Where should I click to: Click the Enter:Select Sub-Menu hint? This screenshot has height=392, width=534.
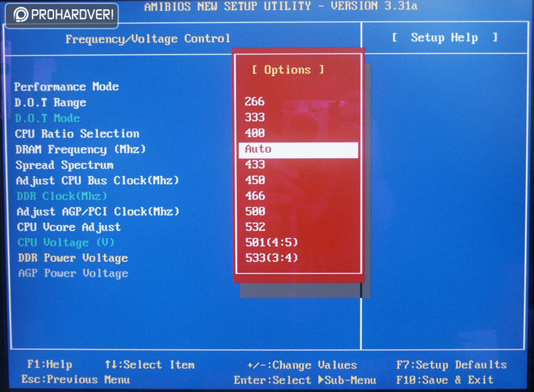pos(305,380)
